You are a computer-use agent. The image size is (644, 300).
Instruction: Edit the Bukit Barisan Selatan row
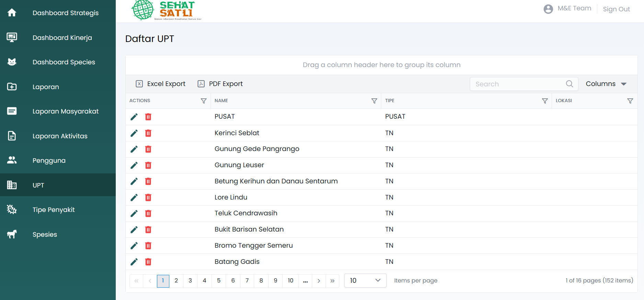[134, 229]
